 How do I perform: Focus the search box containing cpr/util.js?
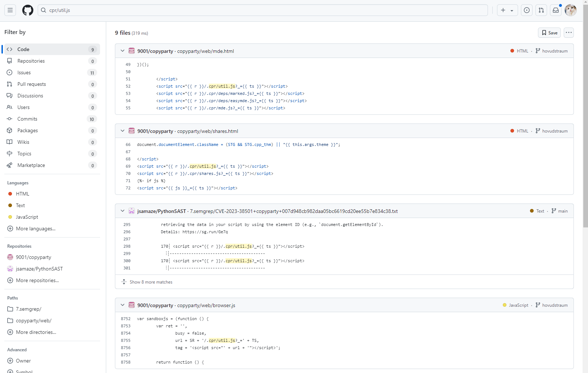coord(263,10)
